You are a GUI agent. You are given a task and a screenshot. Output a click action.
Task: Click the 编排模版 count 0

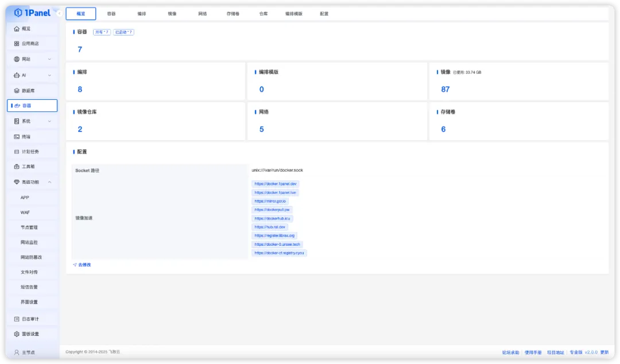pos(261,90)
